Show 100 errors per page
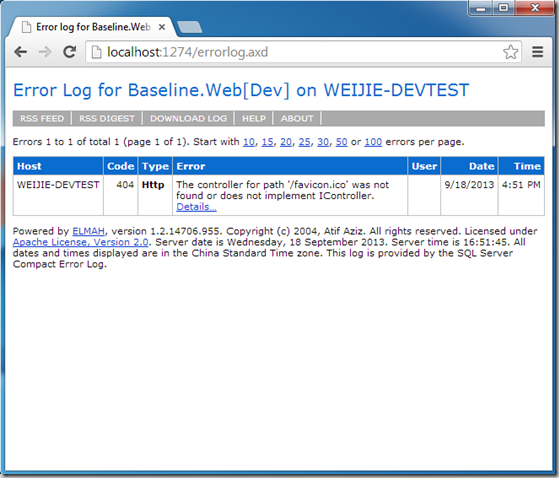559x478 pixels. pyautogui.click(x=373, y=142)
